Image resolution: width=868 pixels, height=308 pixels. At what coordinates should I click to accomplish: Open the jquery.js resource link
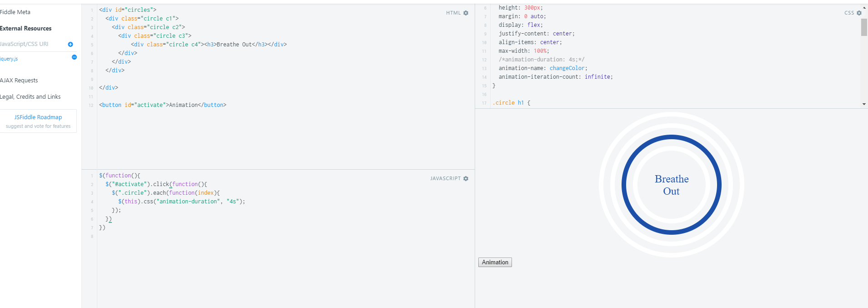(9, 59)
